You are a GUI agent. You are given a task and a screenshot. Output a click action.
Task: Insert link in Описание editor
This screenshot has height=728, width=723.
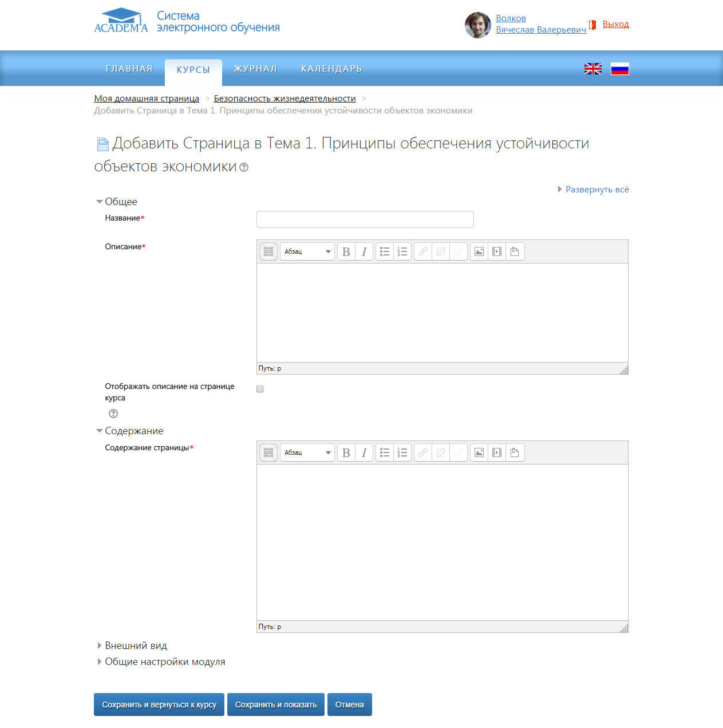pos(423,251)
